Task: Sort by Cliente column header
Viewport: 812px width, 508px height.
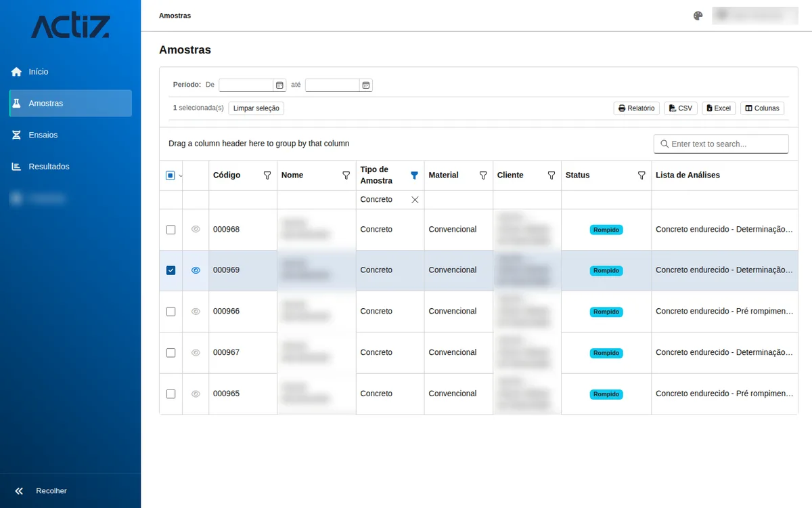Action: coord(510,175)
